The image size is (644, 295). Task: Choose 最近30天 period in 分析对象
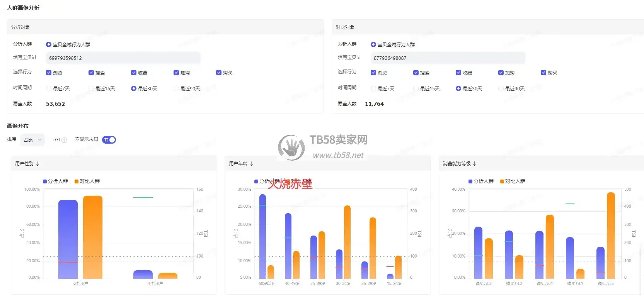point(134,88)
